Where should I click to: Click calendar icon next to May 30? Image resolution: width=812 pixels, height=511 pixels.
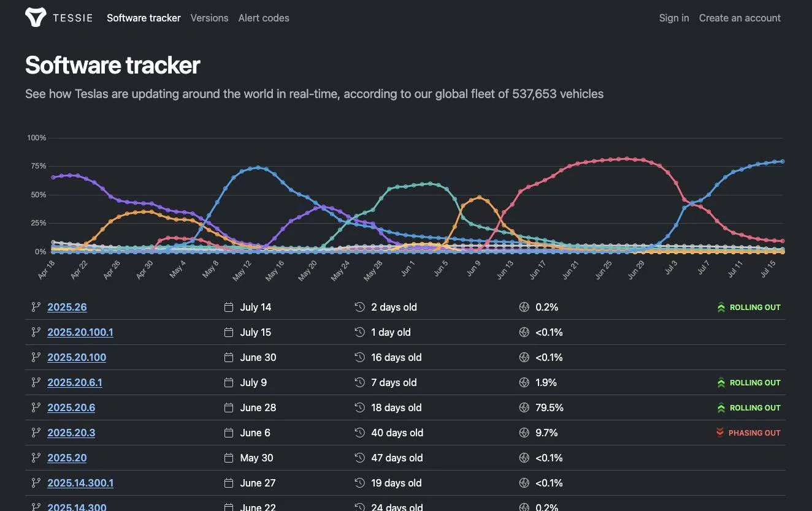pyautogui.click(x=229, y=458)
